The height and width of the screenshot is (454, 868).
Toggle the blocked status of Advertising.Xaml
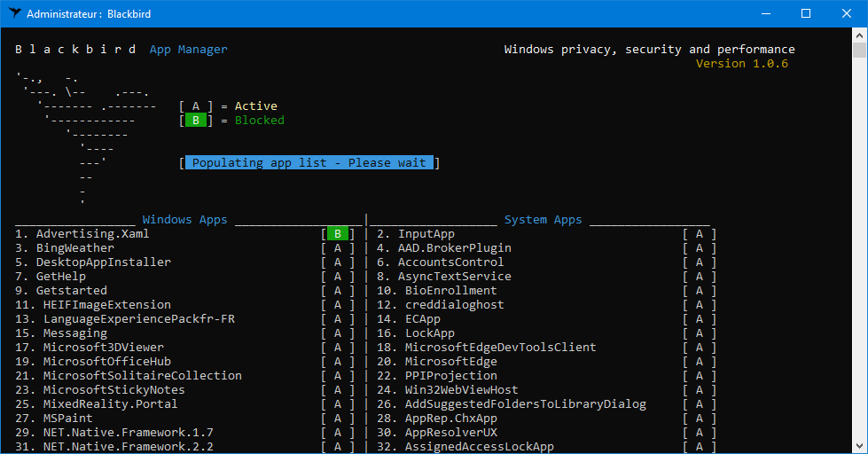338,233
